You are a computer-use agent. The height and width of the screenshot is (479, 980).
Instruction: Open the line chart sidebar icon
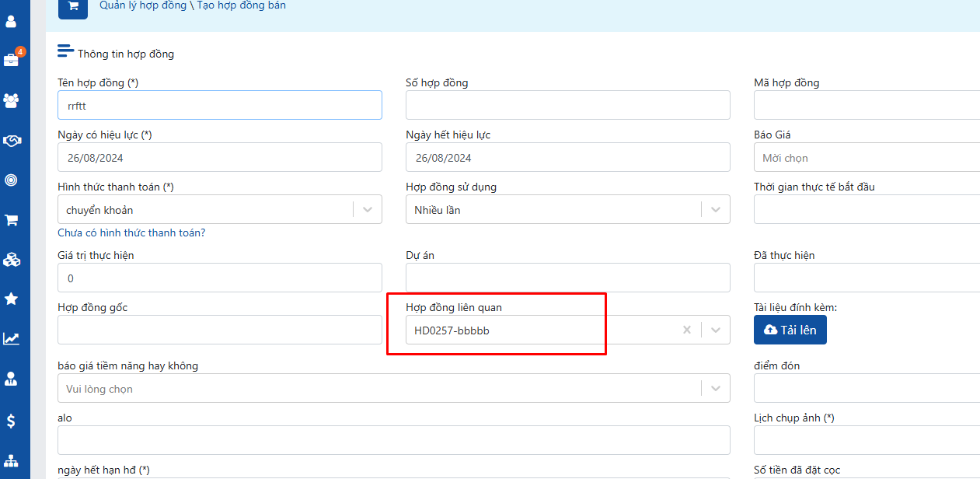pos(12,338)
